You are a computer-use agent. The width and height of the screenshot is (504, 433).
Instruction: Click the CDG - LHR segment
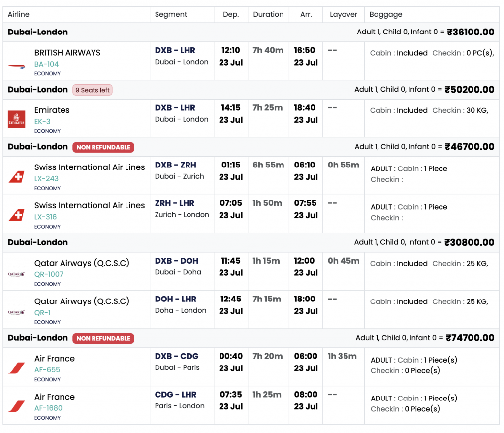coord(176,395)
